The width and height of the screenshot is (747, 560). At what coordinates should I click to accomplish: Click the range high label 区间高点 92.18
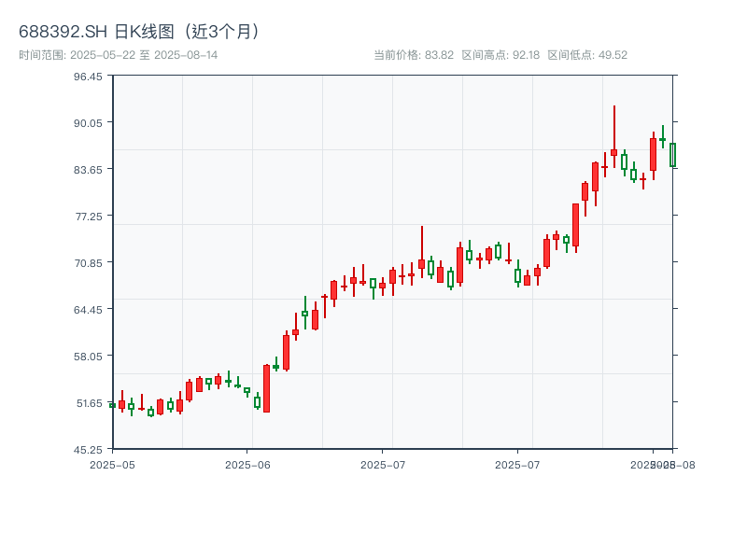tap(500, 55)
